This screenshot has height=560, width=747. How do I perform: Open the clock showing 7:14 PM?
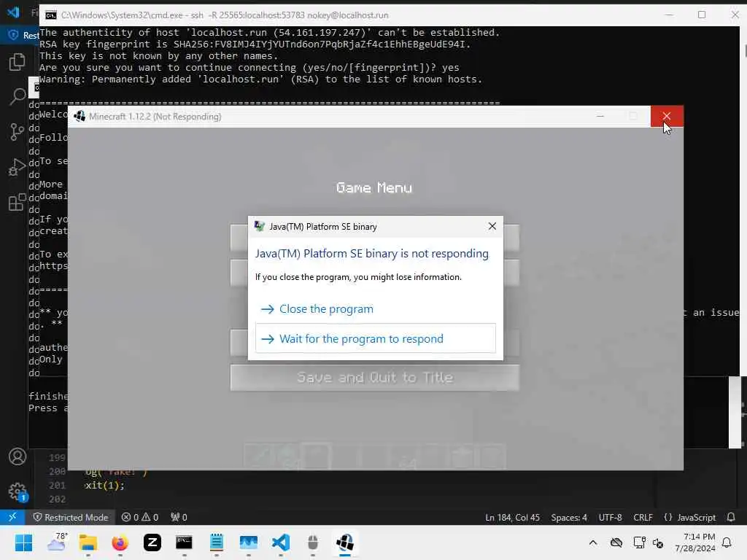(x=695, y=542)
